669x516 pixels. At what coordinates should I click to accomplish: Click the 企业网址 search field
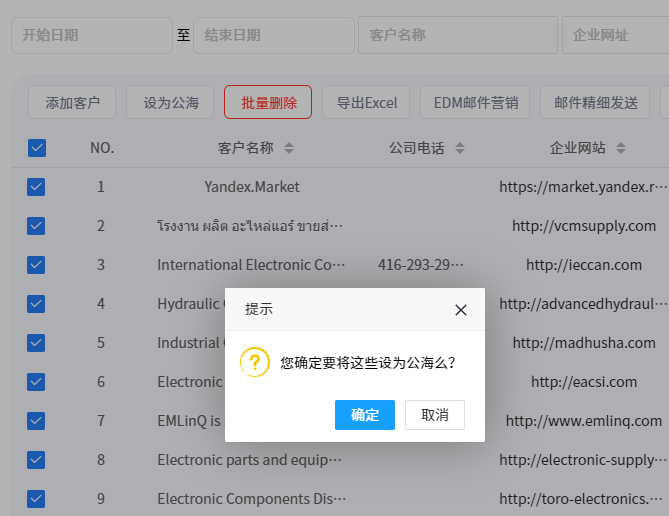[616, 35]
